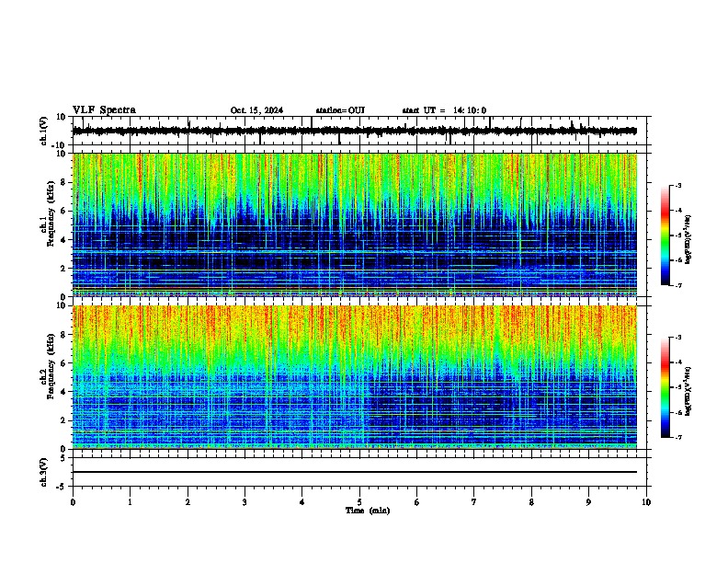Click the "5" tick on Time axis
The height and width of the screenshot is (563, 728).
click(359, 502)
